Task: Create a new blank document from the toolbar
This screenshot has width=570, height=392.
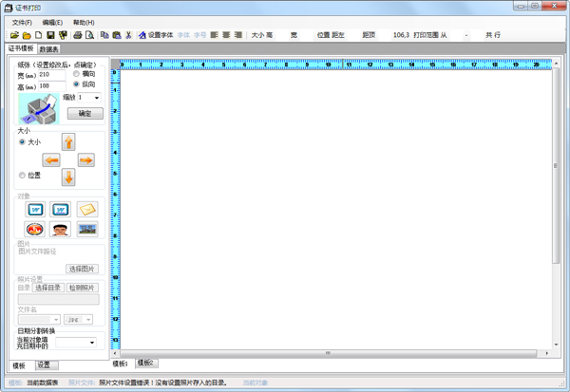Action: pos(39,35)
